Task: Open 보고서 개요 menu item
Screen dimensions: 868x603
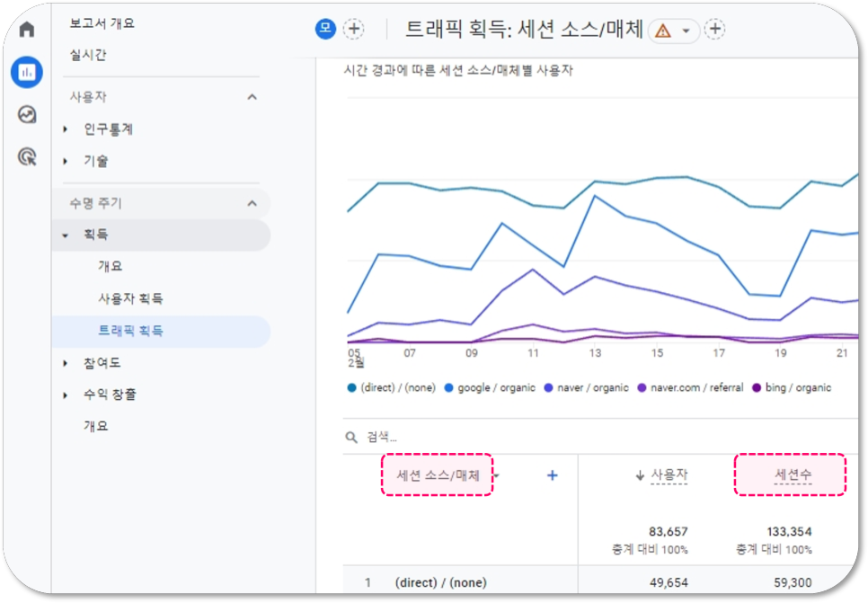Action: click(102, 23)
